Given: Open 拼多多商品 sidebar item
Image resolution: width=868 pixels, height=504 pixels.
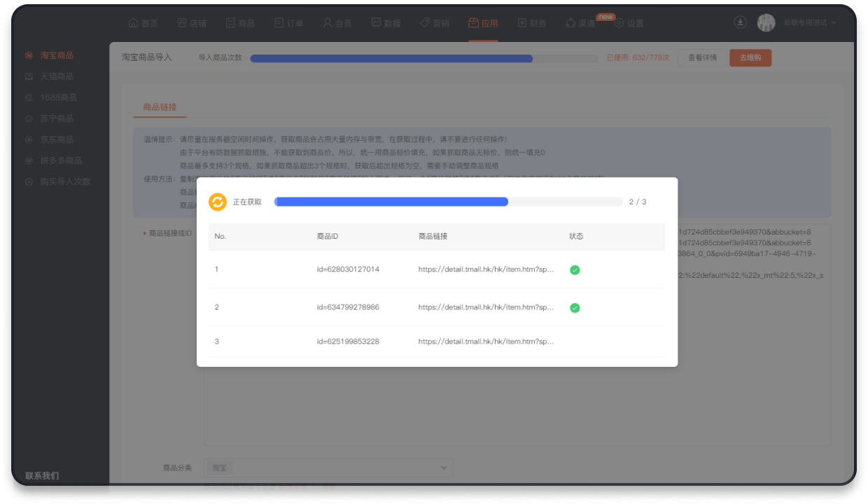Looking at the screenshot, I should [x=60, y=160].
